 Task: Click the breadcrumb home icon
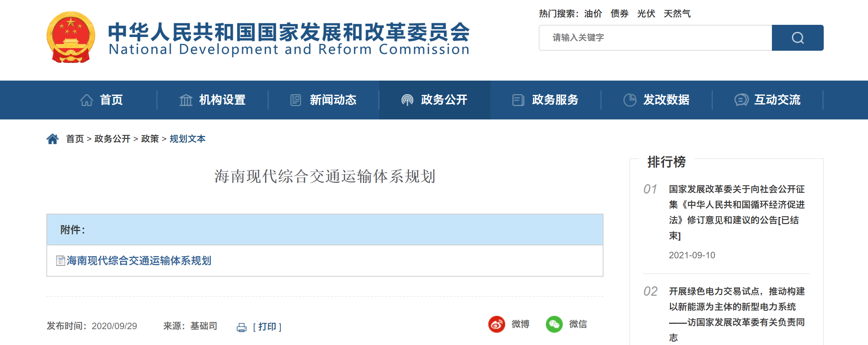point(53,139)
